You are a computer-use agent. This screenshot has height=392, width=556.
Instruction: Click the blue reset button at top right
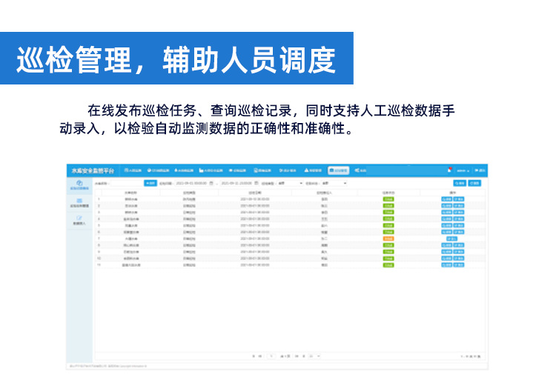click(474, 183)
